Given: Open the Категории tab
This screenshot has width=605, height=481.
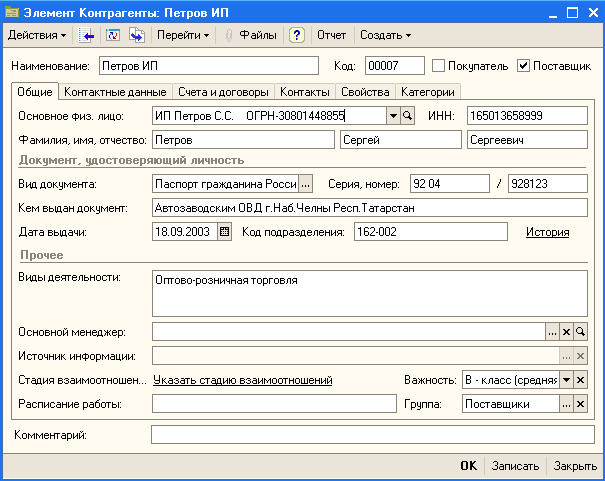Looking at the screenshot, I should click(428, 92).
